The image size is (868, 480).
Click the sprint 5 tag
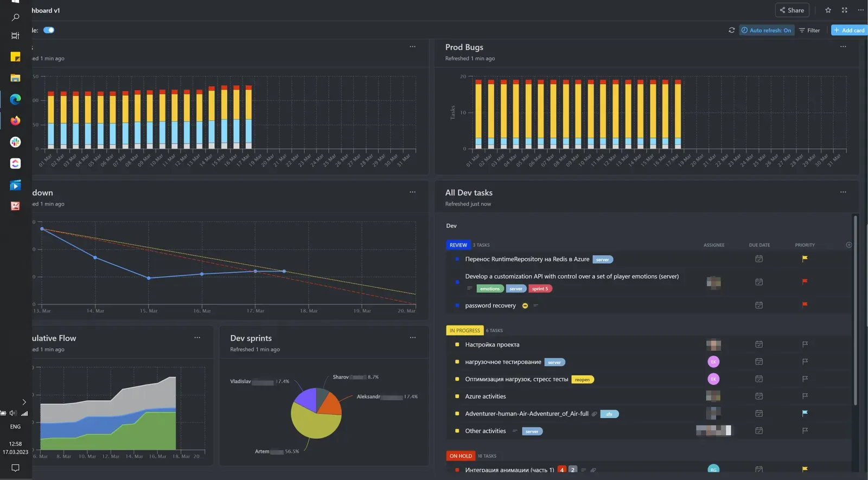point(540,289)
